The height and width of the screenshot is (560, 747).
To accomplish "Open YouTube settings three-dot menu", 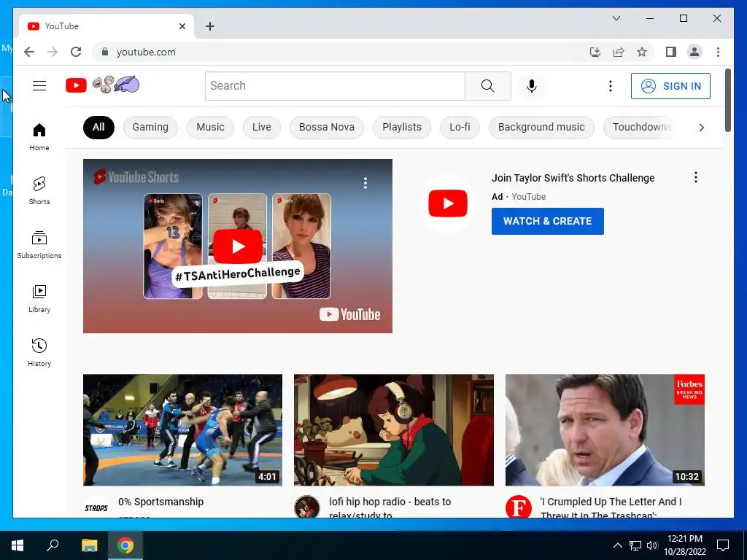I will tap(611, 86).
